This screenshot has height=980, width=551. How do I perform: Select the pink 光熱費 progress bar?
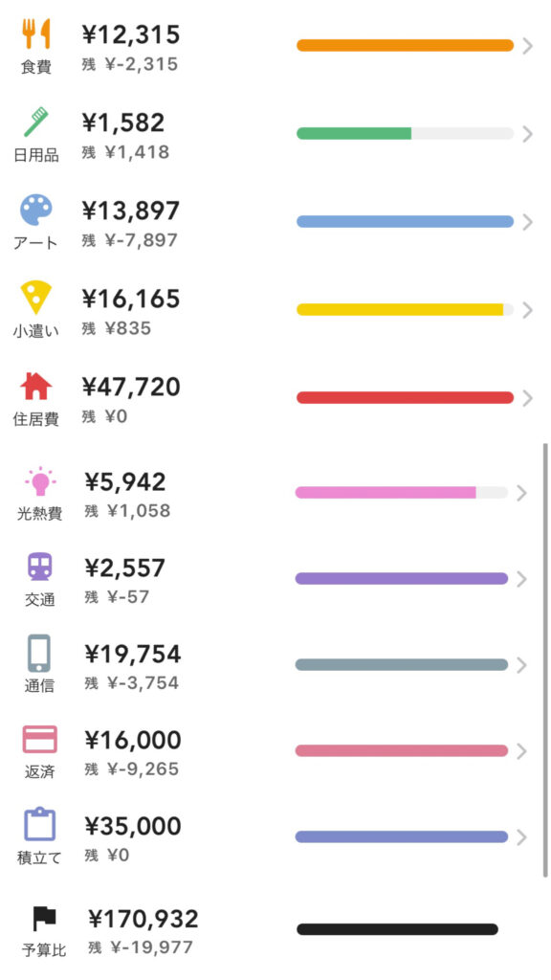tap(401, 493)
